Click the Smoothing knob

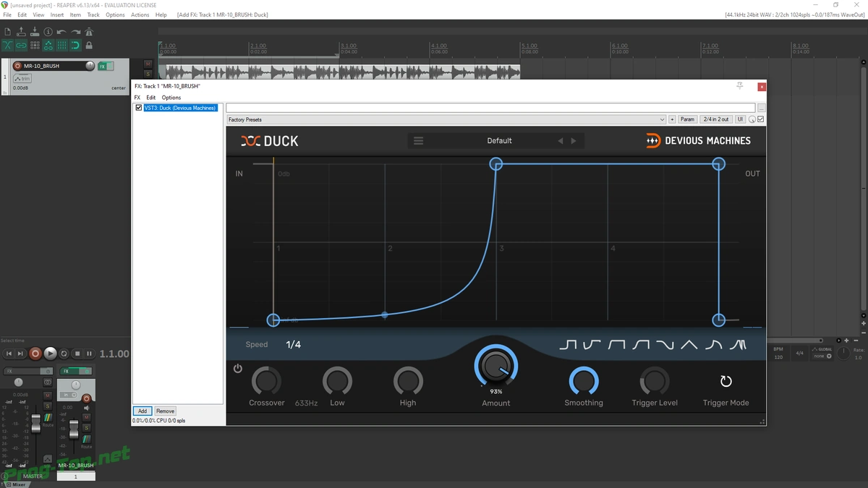pos(584,380)
